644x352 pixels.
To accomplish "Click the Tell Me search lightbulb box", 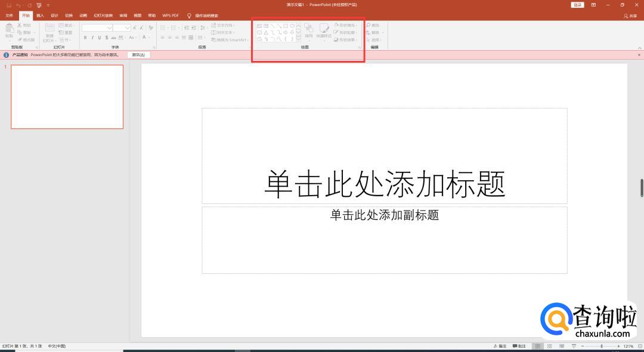I will (203, 16).
